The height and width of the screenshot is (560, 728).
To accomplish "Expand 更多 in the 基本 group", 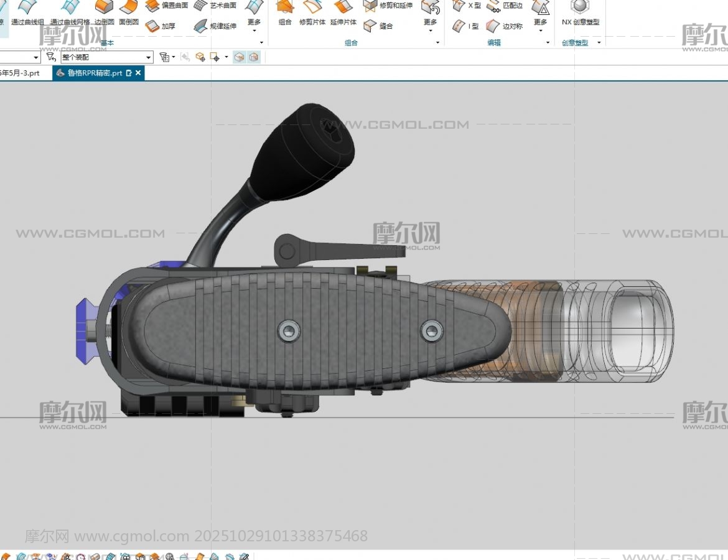I will pos(254,16).
